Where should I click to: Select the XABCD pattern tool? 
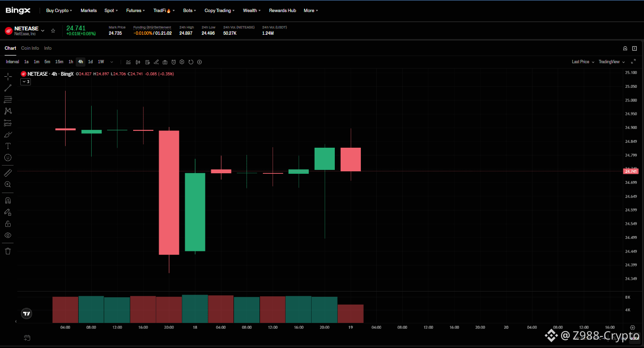click(8, 111)
